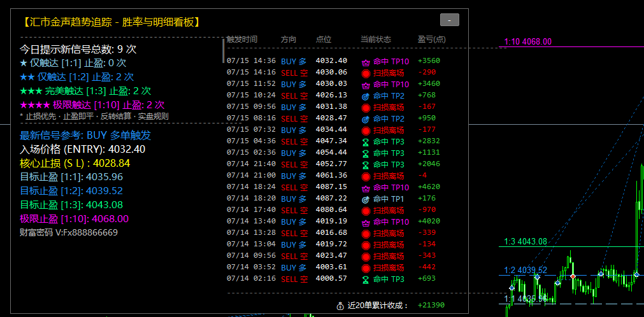
Task: Select the 1:3 4043.08 green line label
Action: 526,241
